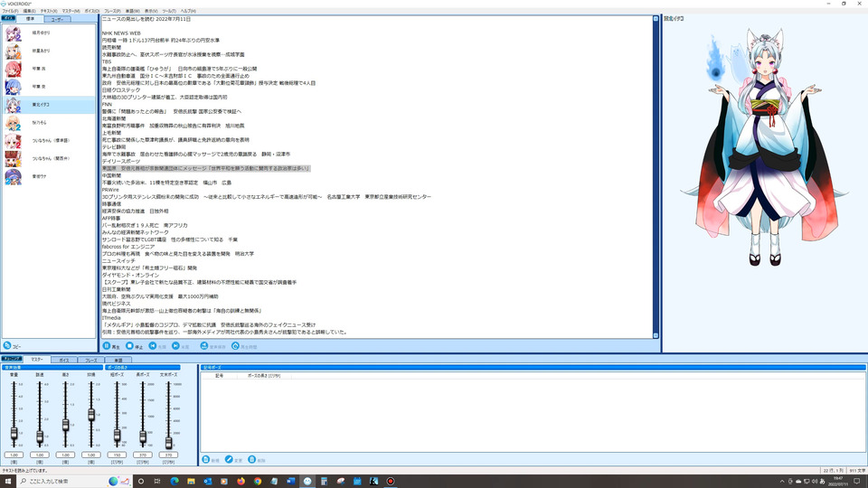Image resolution: width=868 pixels, height=488 pixels.
Task: Click the 話速 value field
Action: click(x=40, y=455)
